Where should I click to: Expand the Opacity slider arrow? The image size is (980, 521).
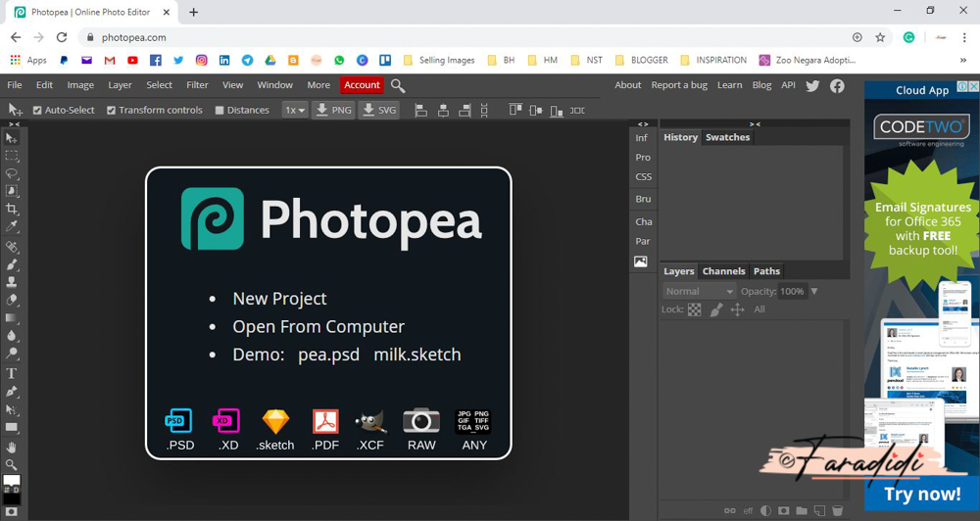click(x=813, y=291)
